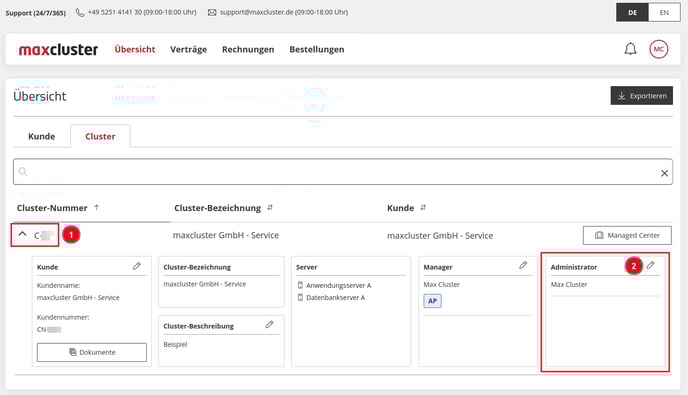The width and height of the screenshot is (688, 395).
Task: Switch language to DE
Action: click(x=632, y=12)
